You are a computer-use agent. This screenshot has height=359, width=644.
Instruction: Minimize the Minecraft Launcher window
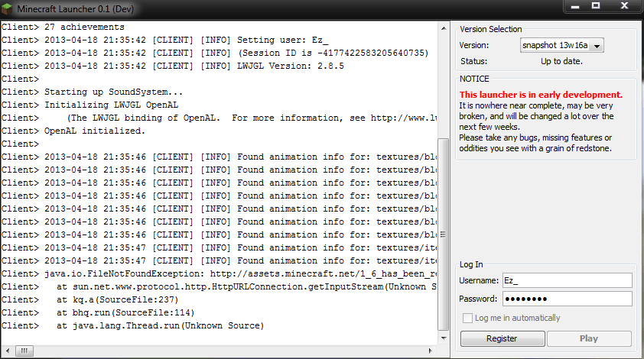[x=575, y=6]
